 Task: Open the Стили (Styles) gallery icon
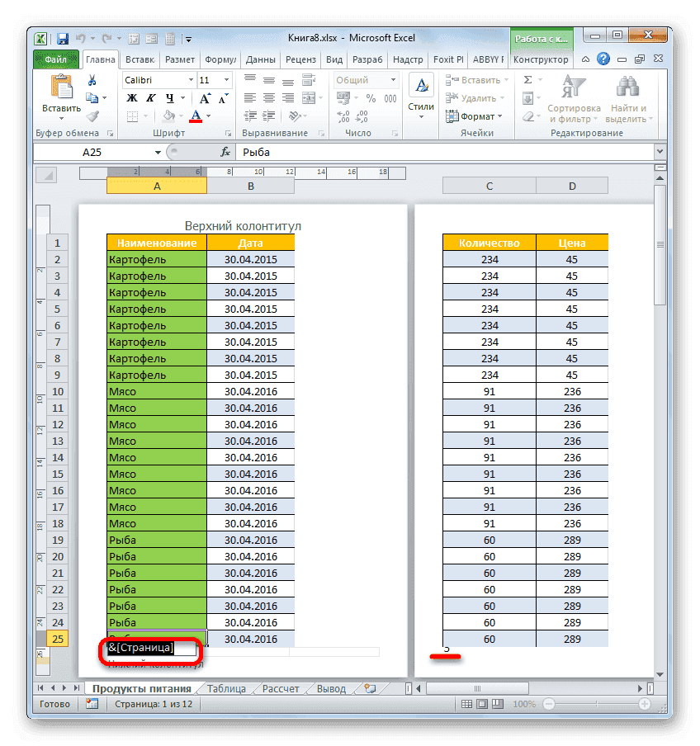(x=421, y=87)
